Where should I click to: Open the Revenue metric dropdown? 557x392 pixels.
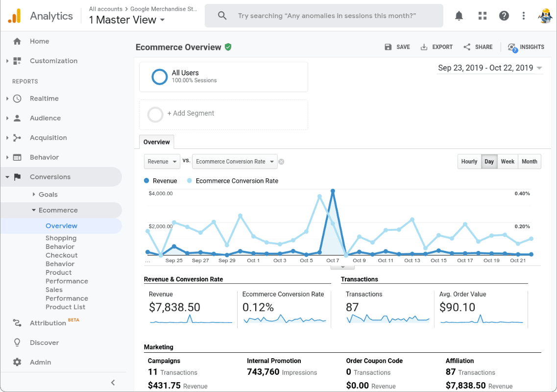tap(162, 162)
